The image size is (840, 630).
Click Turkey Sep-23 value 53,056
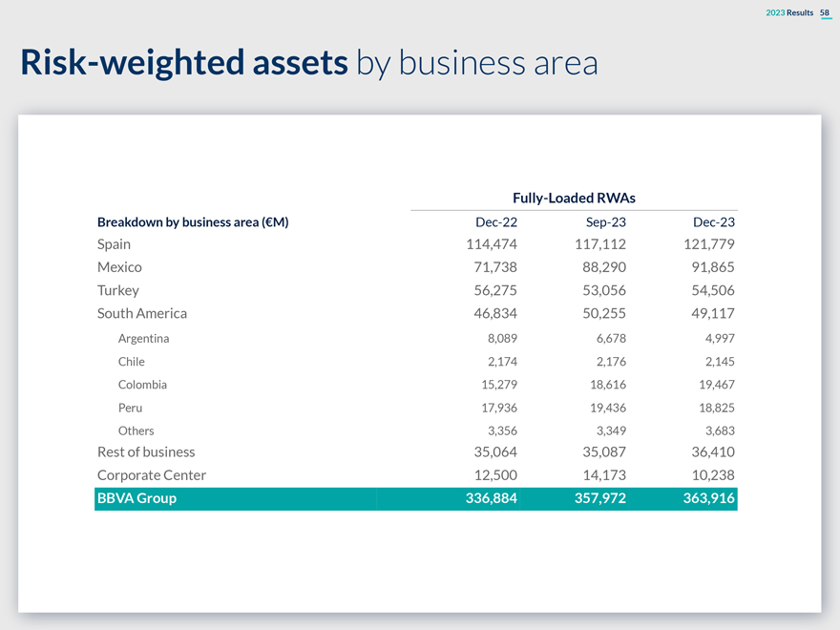tap(603, 290)
